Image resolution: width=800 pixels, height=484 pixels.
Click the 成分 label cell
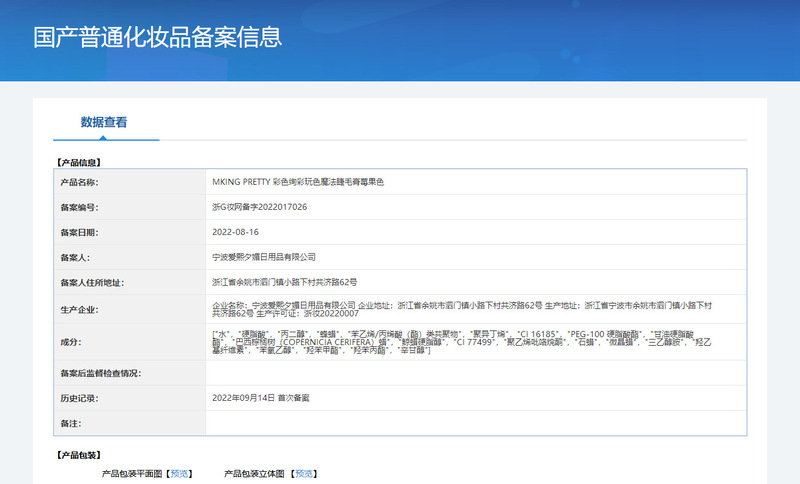pyautogui.click(x=130, y=342)
